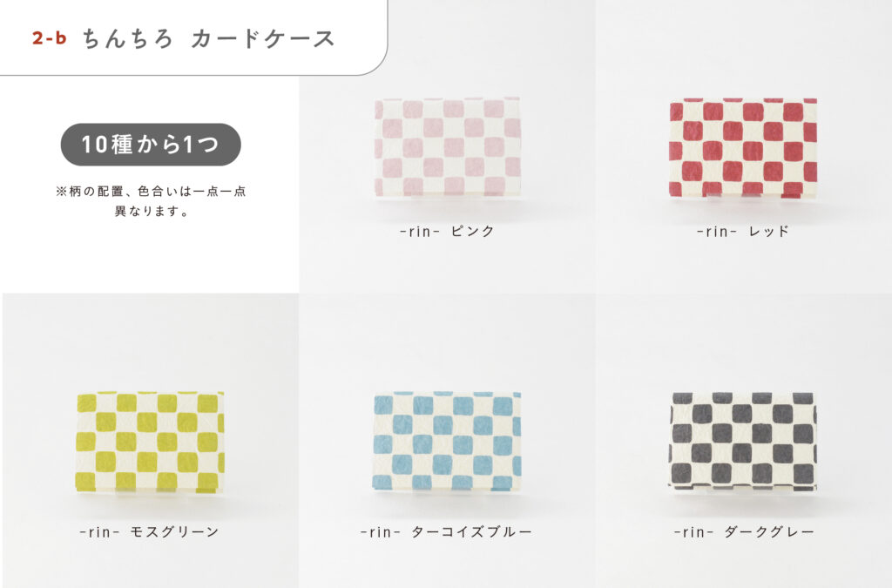This screenshot has width=892, height=588.
Task: Click the 異なります note line
Action: pos(151,211)
